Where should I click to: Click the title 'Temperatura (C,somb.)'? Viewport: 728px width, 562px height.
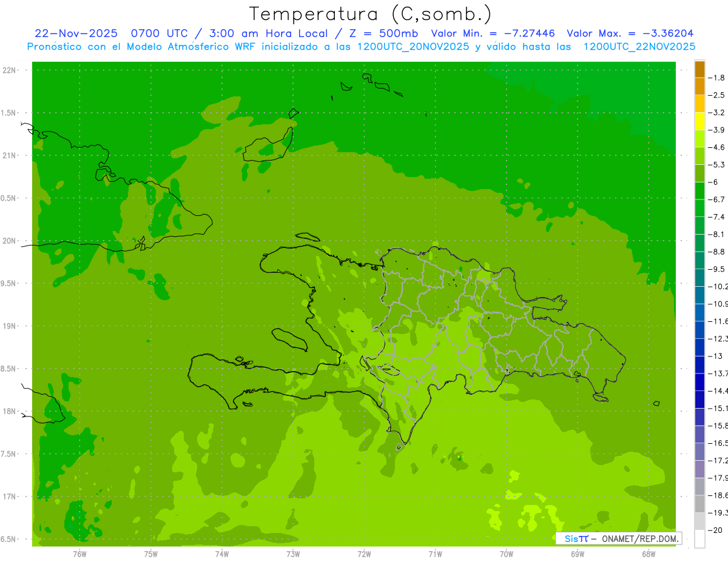point(370,14)
